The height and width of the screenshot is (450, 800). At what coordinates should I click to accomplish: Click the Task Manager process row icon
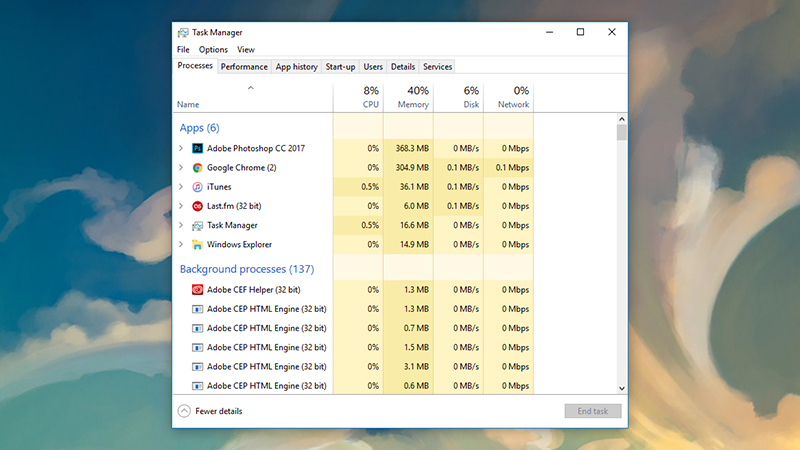tap(197, 226)
